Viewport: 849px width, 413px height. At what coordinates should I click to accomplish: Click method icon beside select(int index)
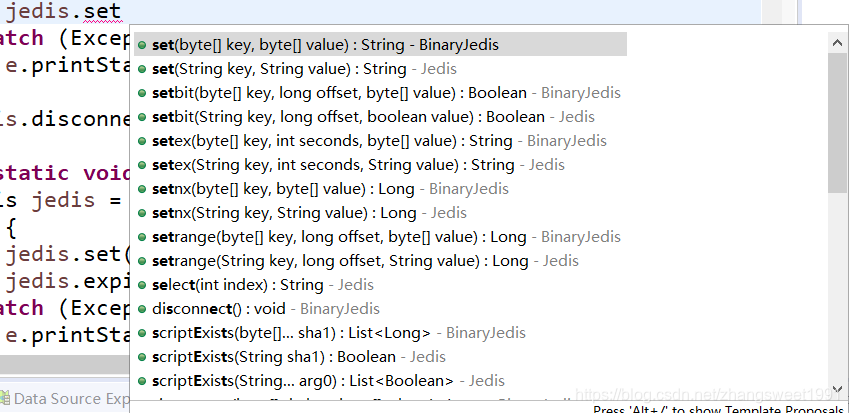pos(142,285)
